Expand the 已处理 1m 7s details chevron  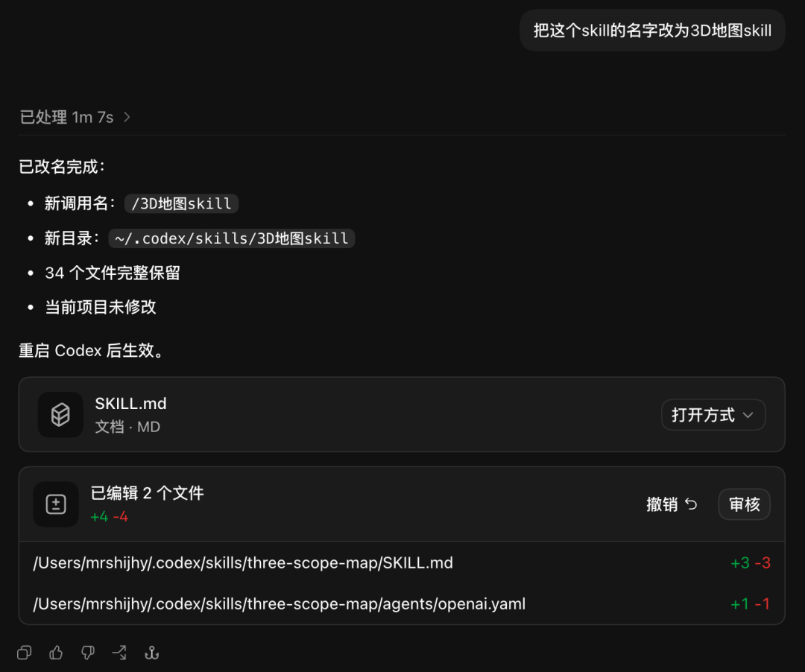[x=127, y=118]
